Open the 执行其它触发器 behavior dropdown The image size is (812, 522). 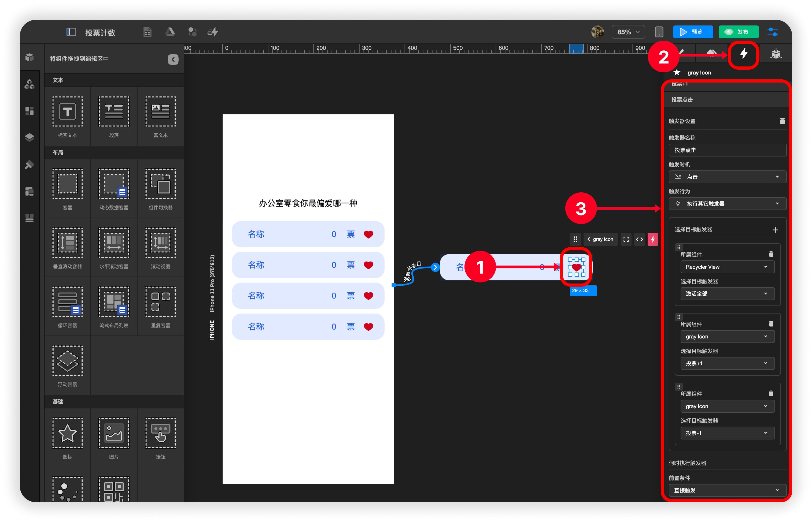[727, 203]
